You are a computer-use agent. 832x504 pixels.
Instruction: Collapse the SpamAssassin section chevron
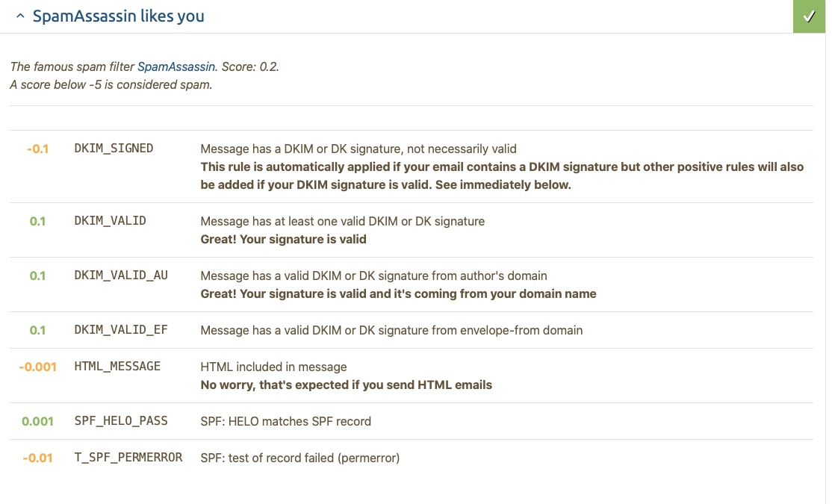click(x=19, y=16)
